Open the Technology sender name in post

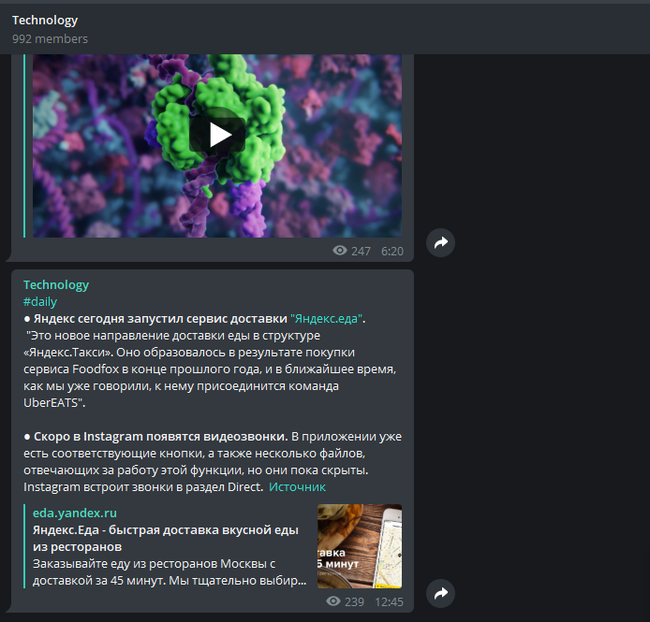[x=56, y=285]
